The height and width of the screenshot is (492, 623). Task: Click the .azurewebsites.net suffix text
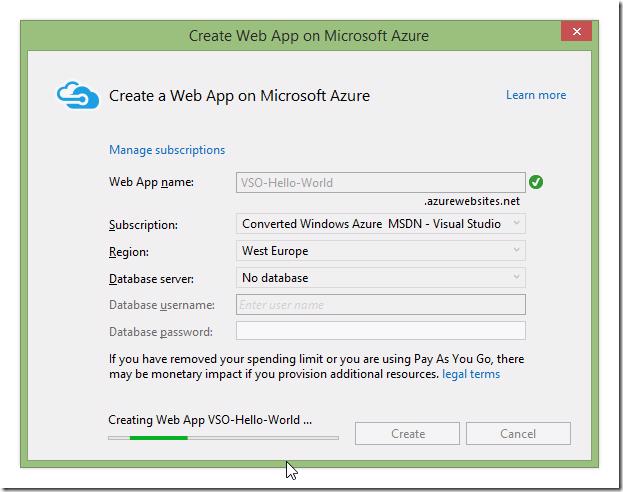tap(472, 201)
